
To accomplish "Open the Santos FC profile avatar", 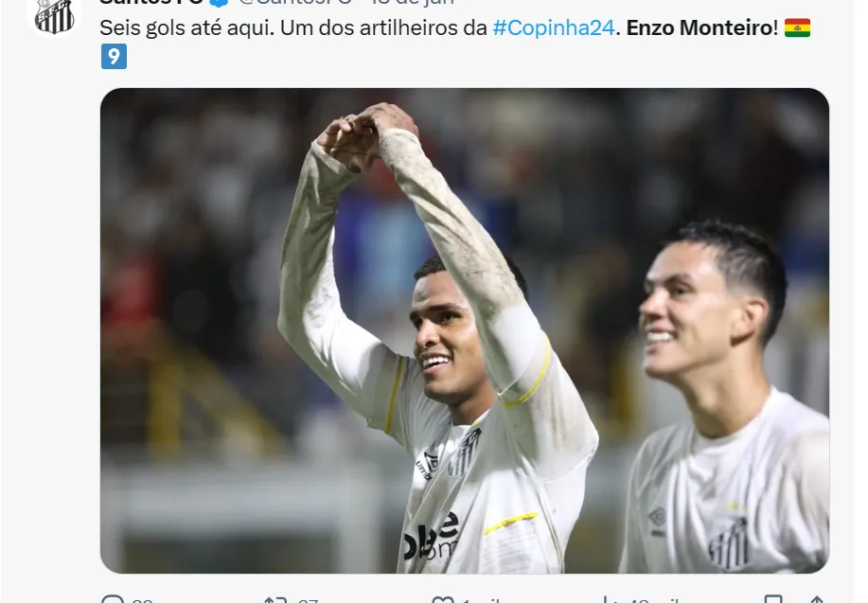I will pos(54,15).
